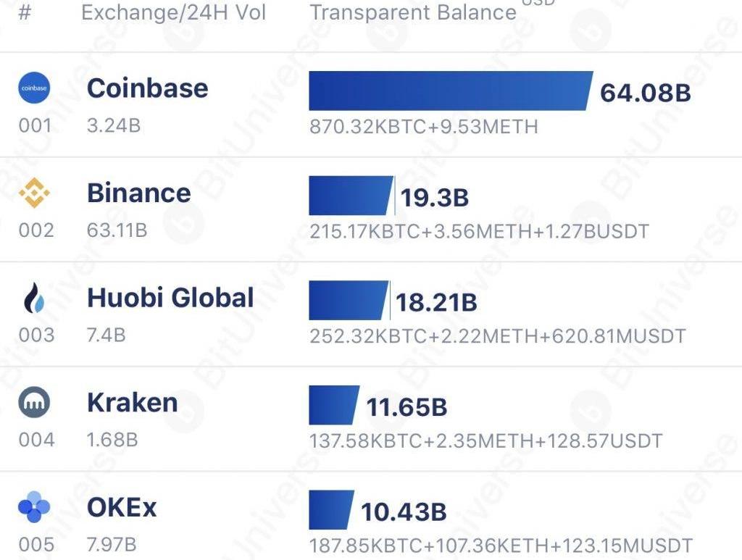The height and width of the screenshot is (560, 742).
Task: Click OKEx's 10.43B balance bar
Action: pyautogui.click(x=330, y=510)
